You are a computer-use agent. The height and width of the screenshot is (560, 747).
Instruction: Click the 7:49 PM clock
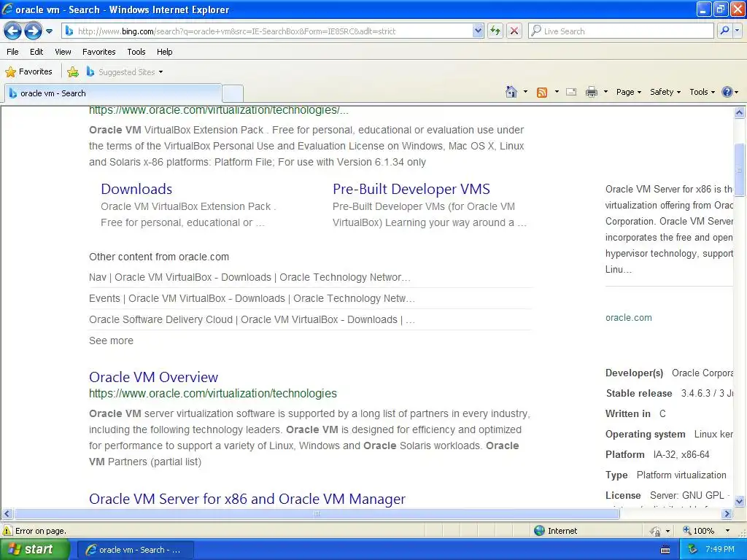coord(720,550)
